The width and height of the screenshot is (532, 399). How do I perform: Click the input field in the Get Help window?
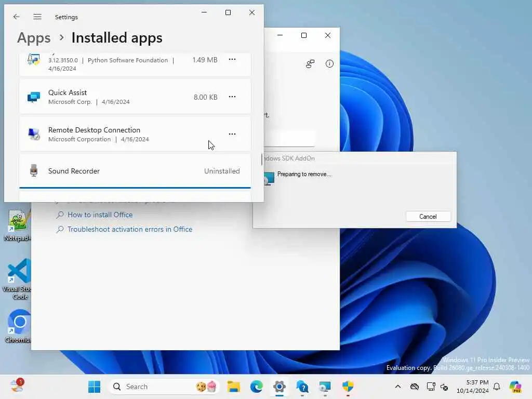(x=289, y=139)
